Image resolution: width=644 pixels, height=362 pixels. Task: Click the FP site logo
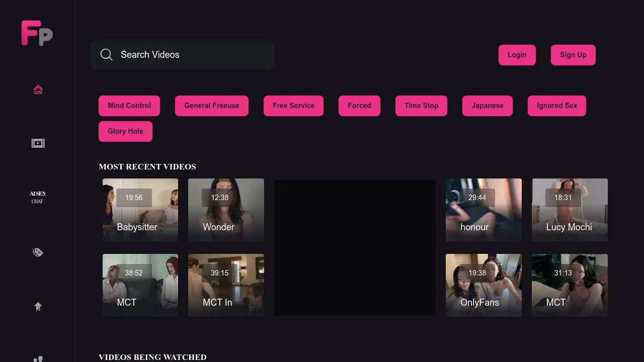click(36, 33)
